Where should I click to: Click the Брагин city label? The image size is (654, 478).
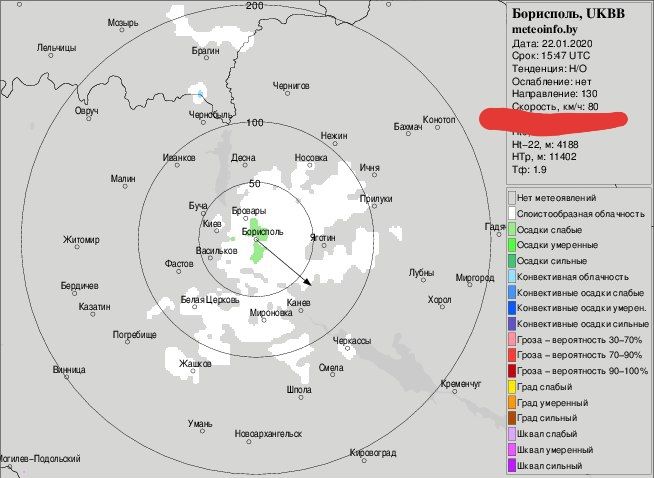[206, 50]
